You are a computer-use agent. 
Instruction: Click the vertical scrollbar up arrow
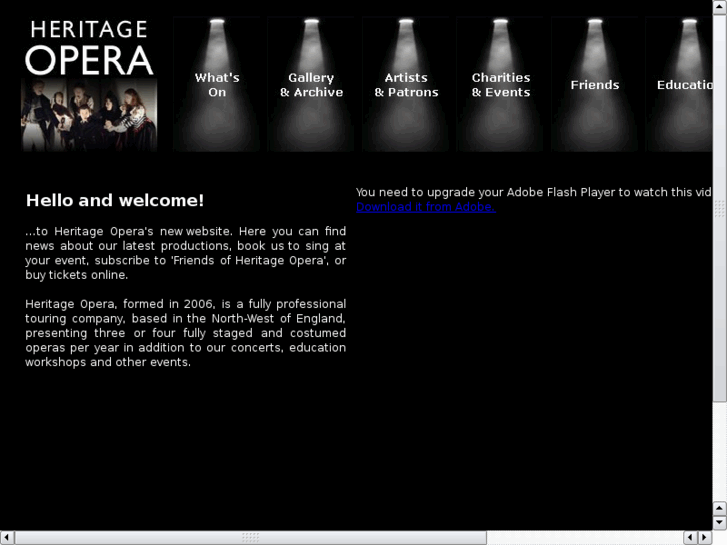point(720,7)
